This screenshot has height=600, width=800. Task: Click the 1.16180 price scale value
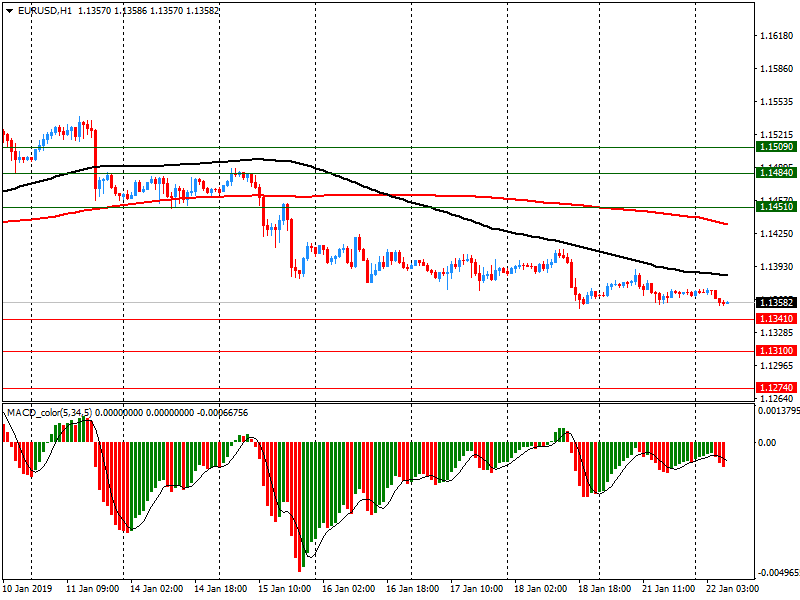pos(777,36)
